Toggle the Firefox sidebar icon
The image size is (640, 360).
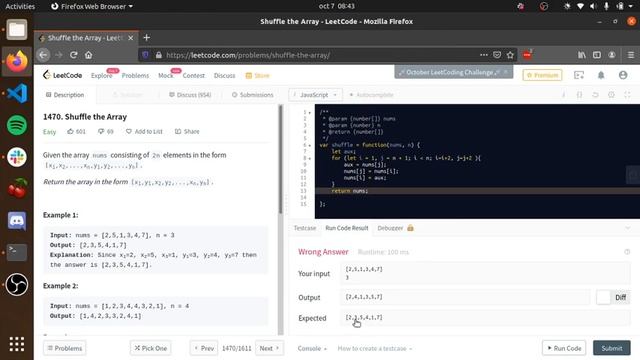point(597,55)
